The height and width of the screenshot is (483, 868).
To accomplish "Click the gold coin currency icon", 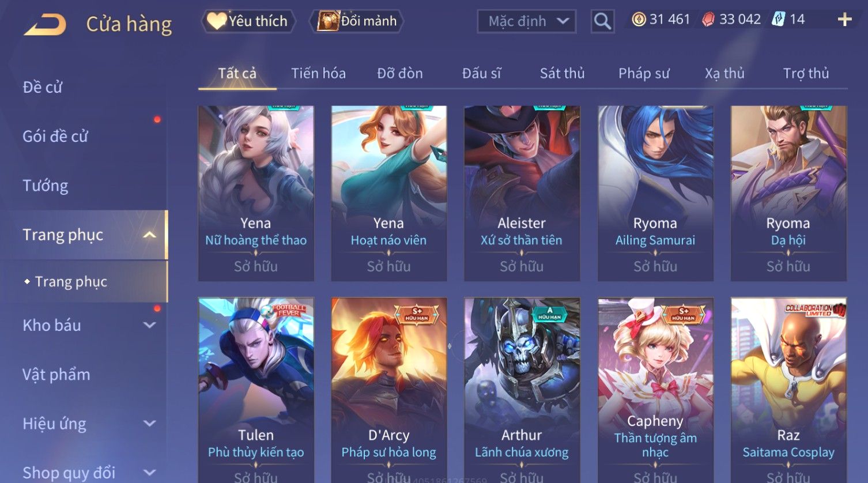I will (639, 20).
